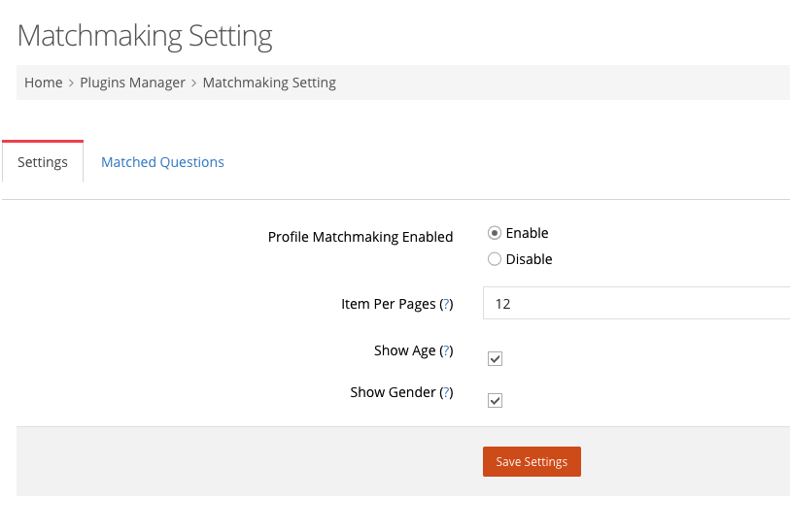The height and width of the screenshot is (532, 790).
Task: Focus the Item Per Pages input field
Action: click(636, 303)
